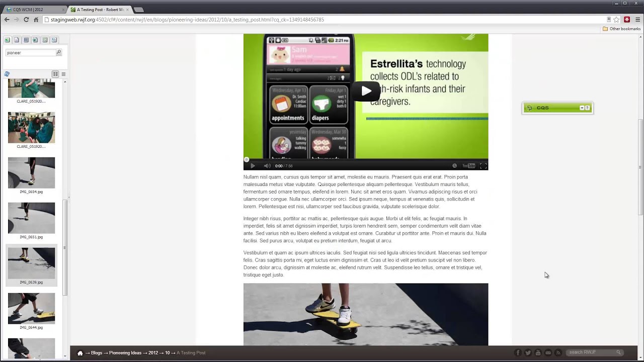The image size is (644, 362).
Task: Switch to the CQ5 WCM browser tab
Action: point(34,10)
